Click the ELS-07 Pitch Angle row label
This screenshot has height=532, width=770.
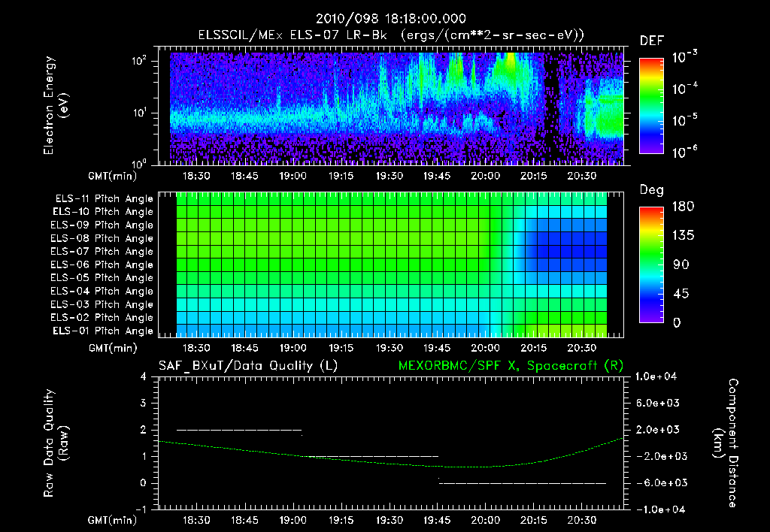[102, 251]
